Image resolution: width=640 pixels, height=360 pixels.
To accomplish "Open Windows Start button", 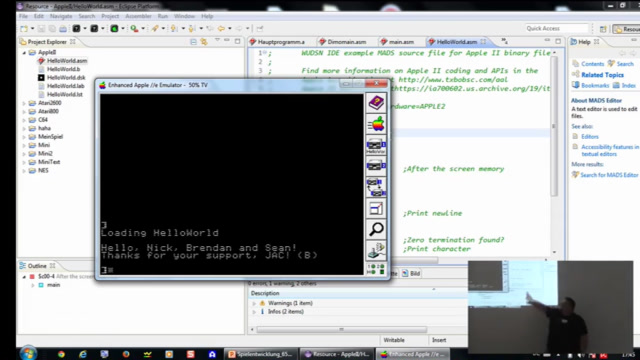I will tap(29, 353).
